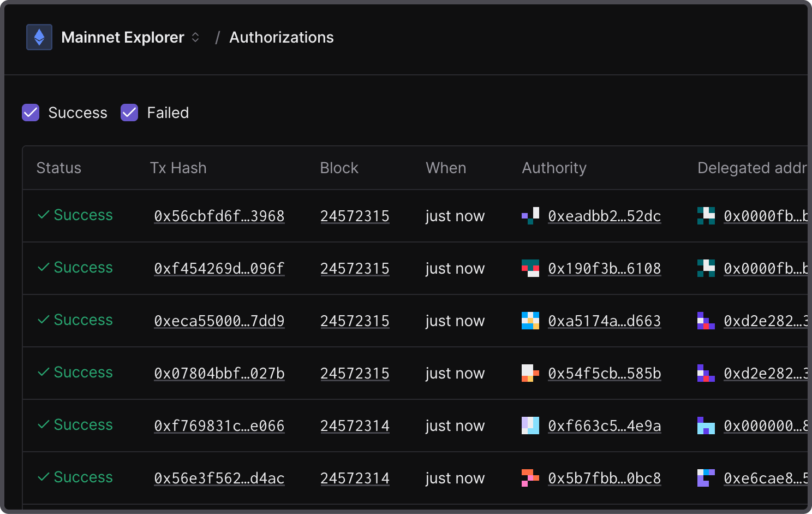This screenshot has height=514, width=812.
Task: Open the Authorizations breadcrumb
Action: (x=281, y=37)
